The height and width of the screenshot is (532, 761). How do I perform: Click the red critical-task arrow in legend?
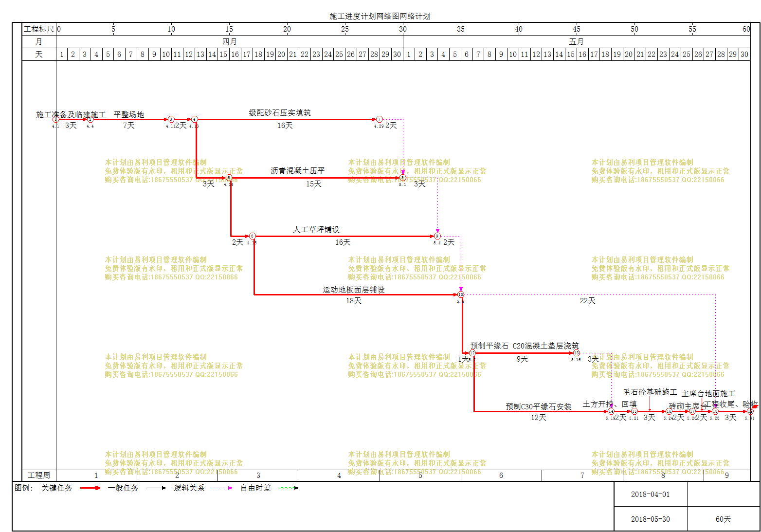click(x=90, y=488)
